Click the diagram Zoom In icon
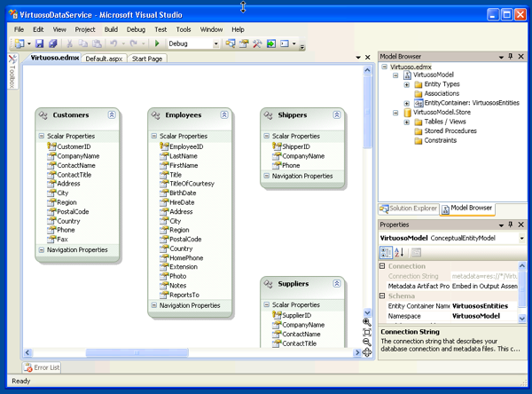The width and height of the screenshot is (532, 394). pyautogui.click(x=367, y=322)
